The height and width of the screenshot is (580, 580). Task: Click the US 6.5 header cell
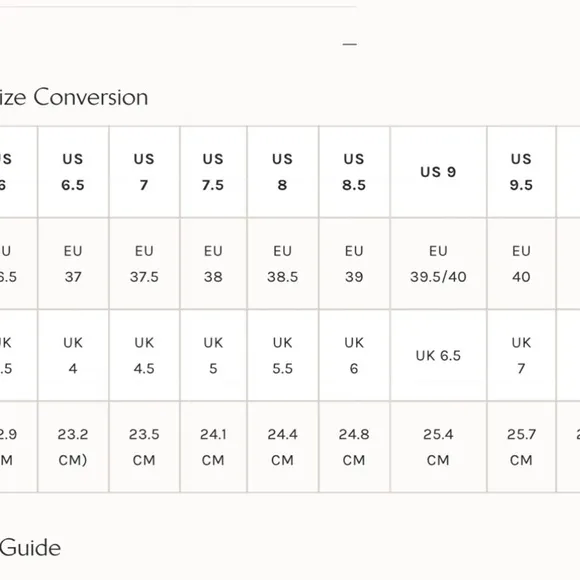coord(73,172)
